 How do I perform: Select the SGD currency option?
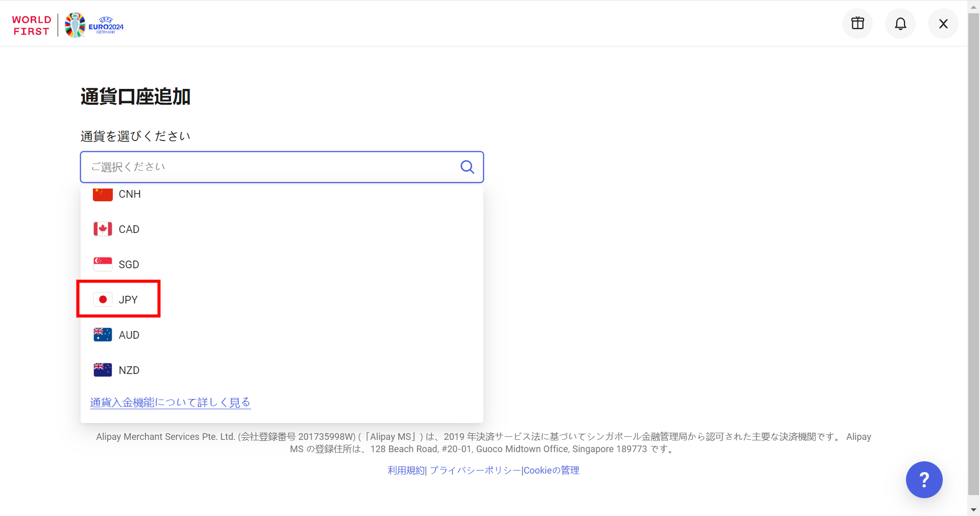click(x=129, y=264)
